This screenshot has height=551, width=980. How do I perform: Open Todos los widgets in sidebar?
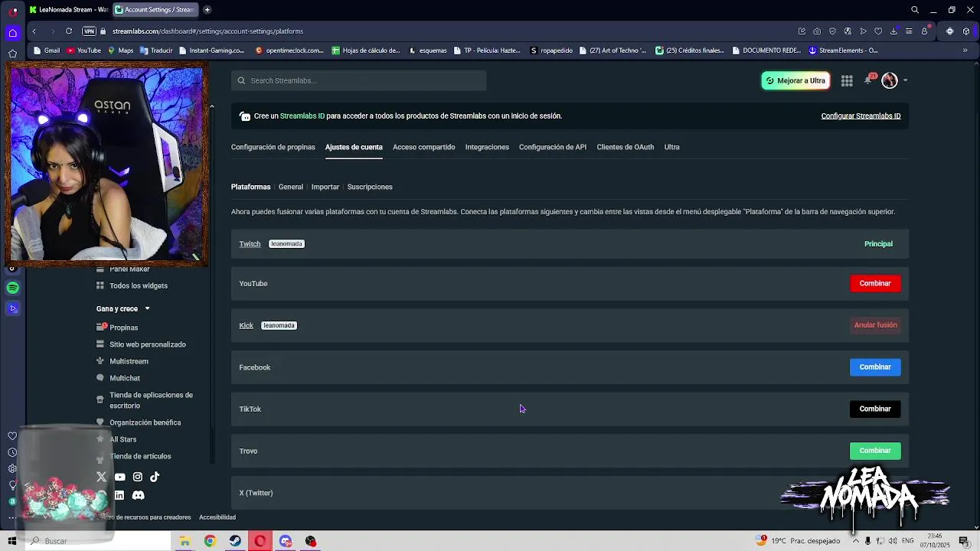139,285
